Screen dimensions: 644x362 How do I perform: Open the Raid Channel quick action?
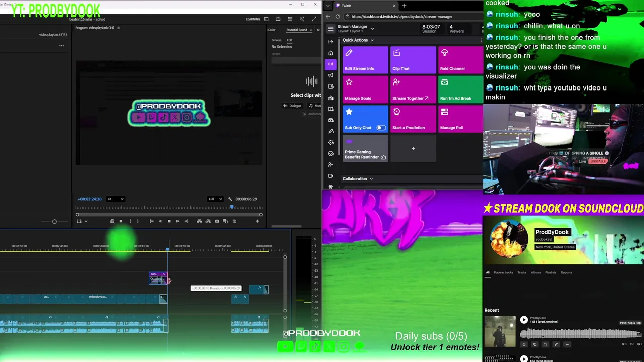(460, 60)
